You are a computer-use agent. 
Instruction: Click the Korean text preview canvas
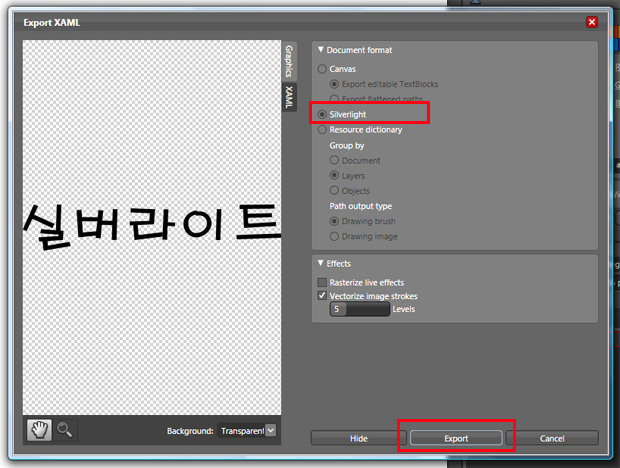click(x=152, y=227)
